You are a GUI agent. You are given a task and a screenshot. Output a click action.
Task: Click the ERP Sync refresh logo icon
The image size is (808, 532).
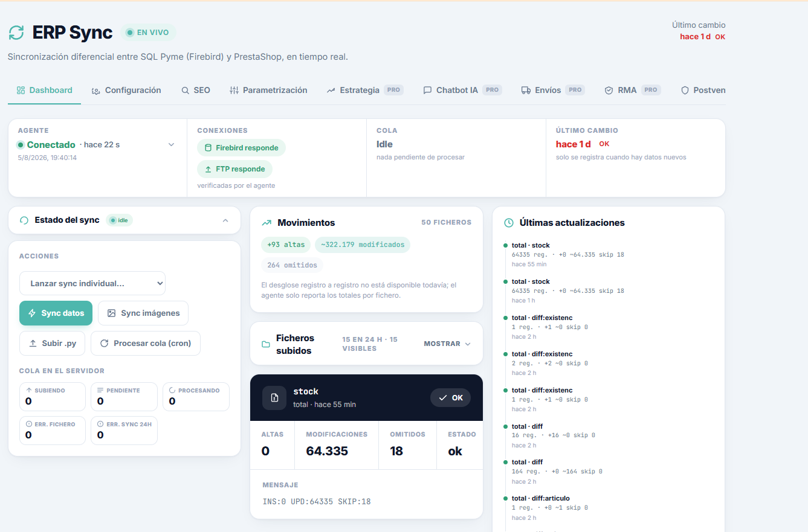tap(16, 33)
